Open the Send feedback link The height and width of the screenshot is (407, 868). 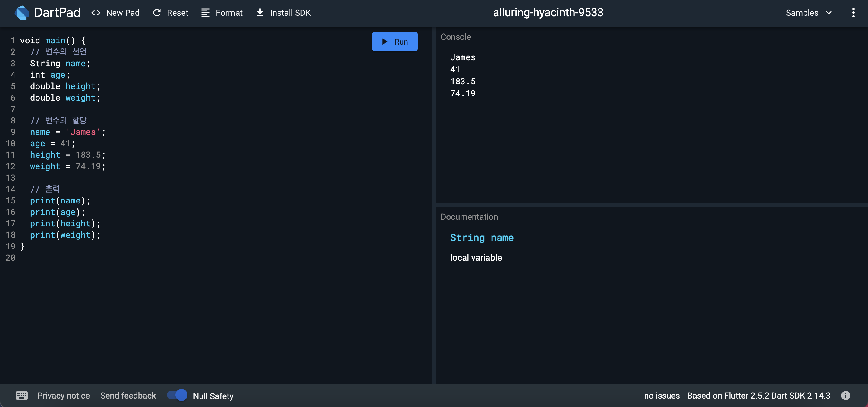point(128,396)
